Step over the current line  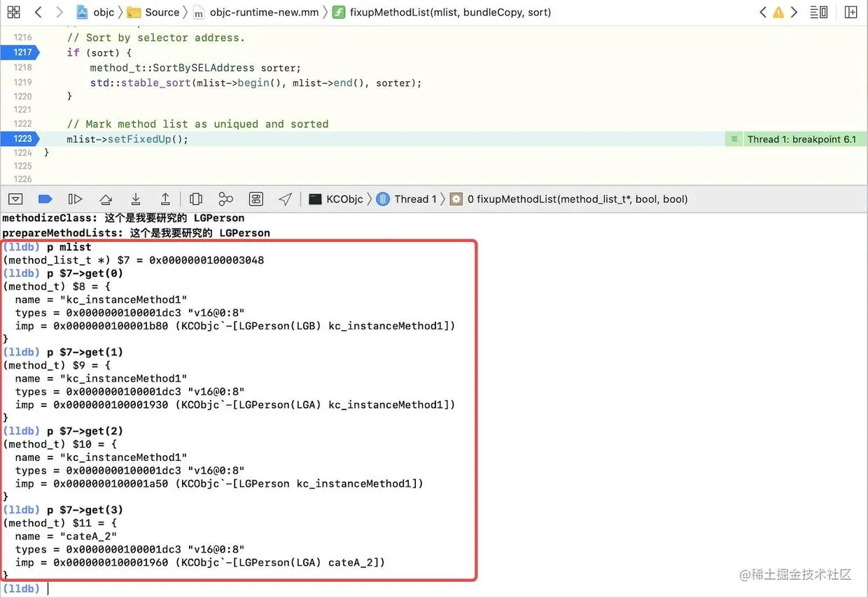106,199
